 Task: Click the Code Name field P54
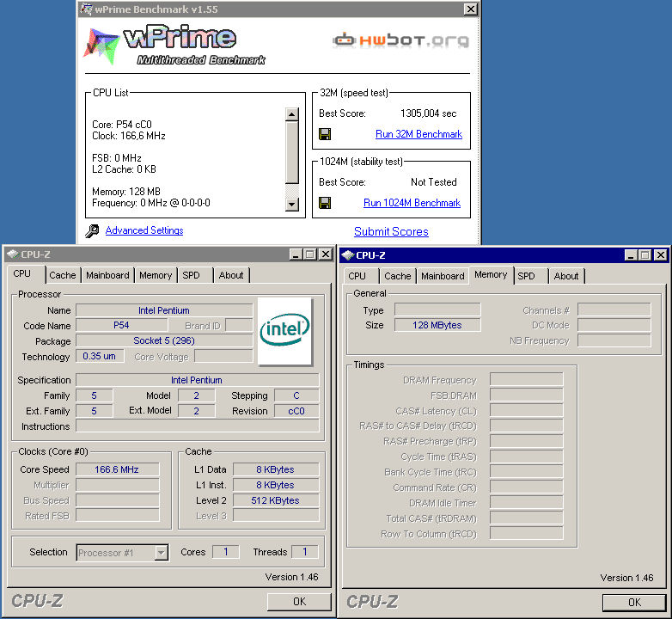(121, 325)
